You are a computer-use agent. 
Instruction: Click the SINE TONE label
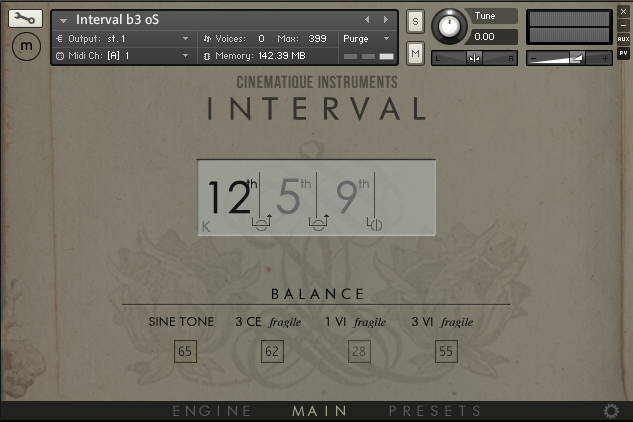tap(181, 322)
